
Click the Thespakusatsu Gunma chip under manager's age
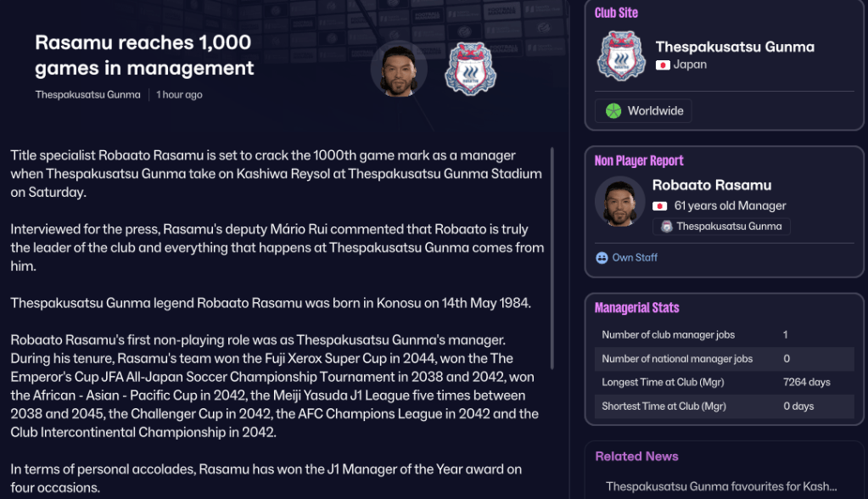pyautogui.click(x=721, y=227)
